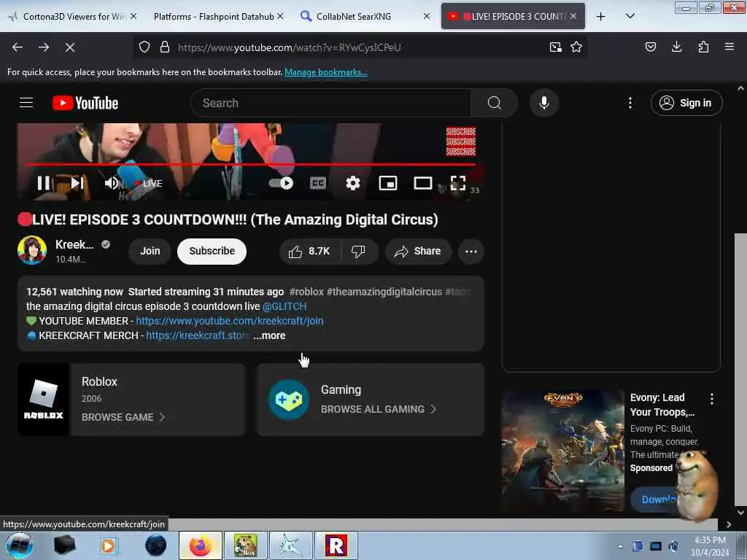Image resolution: width=747 pixels, height=560 pixels.
Task: Click the Join membership button
Action: [x=150, y=251]
